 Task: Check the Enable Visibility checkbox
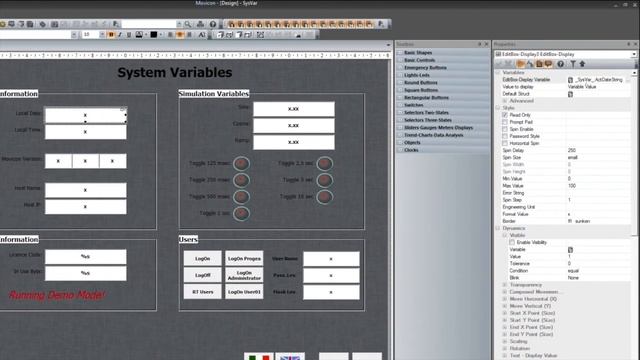[x=512, y=242]
